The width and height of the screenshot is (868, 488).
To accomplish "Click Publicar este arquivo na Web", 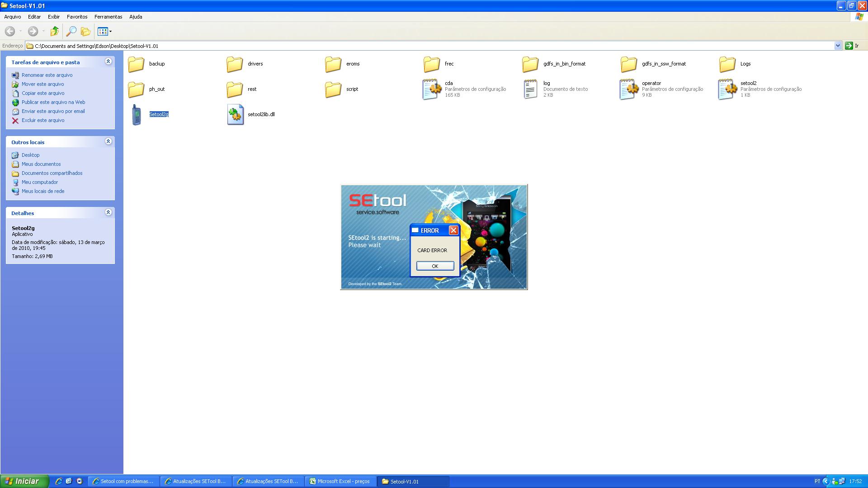I will (53, 102).
